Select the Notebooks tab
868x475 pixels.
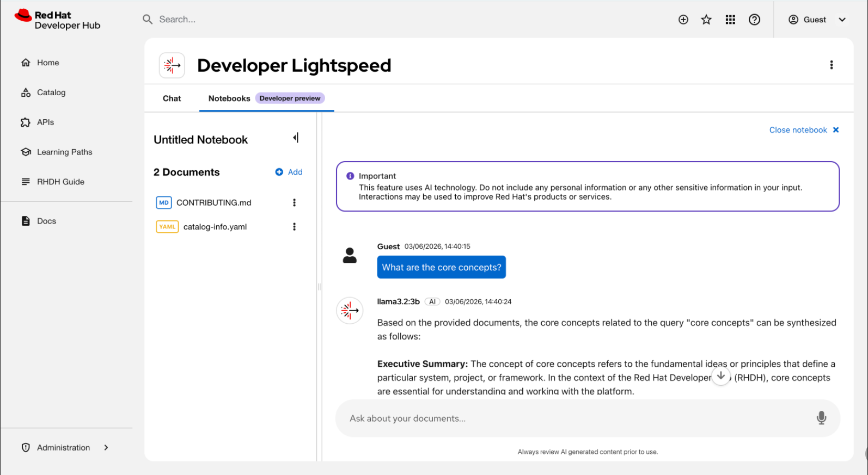pos(229,98)
